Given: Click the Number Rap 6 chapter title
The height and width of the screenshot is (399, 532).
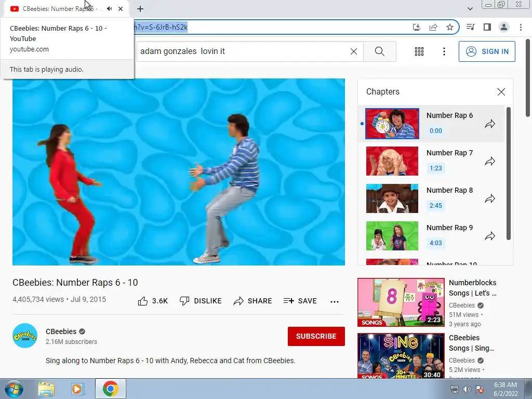Looking at the screenshot, I should (449, 115).
